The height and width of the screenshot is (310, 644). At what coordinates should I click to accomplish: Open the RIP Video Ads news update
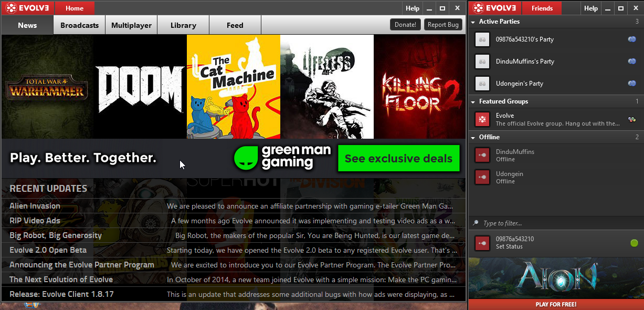pyautogui.click(x=234, y=221)
